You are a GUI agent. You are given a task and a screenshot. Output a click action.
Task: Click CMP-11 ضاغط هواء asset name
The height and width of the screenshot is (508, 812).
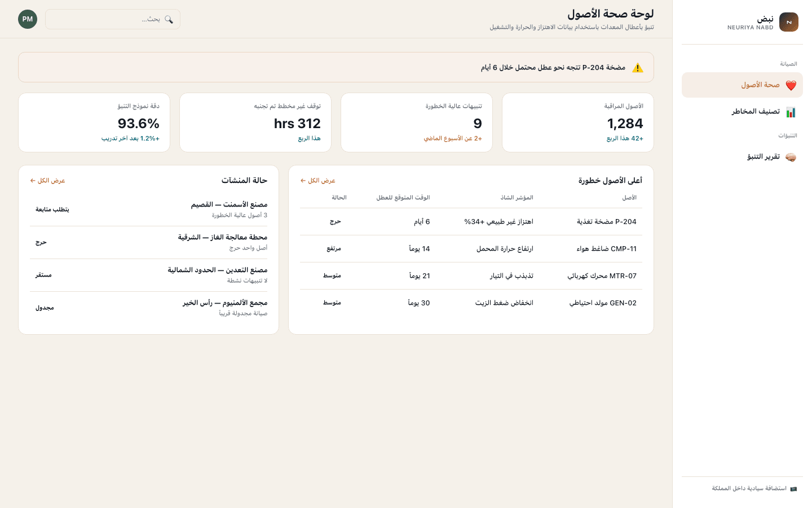point(607,249)
